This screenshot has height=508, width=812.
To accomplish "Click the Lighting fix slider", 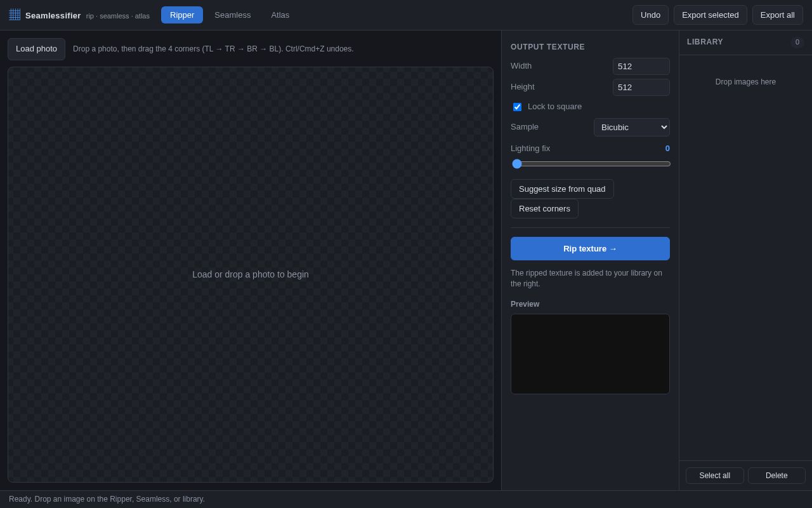I will (x=591, y=164).
